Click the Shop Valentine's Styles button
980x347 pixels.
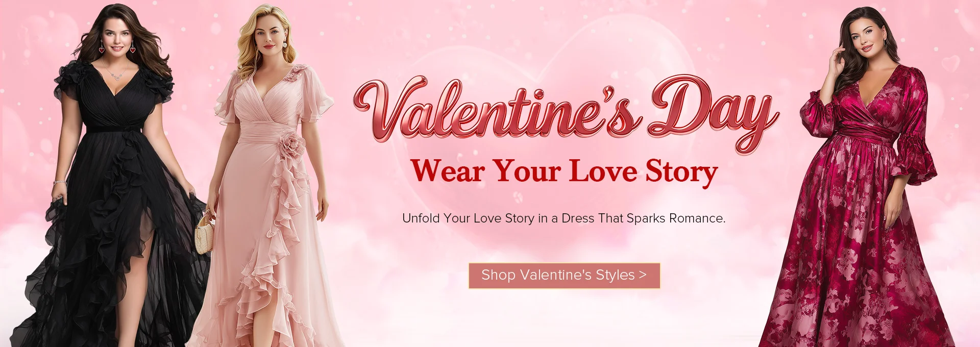[x=564, y=276]
